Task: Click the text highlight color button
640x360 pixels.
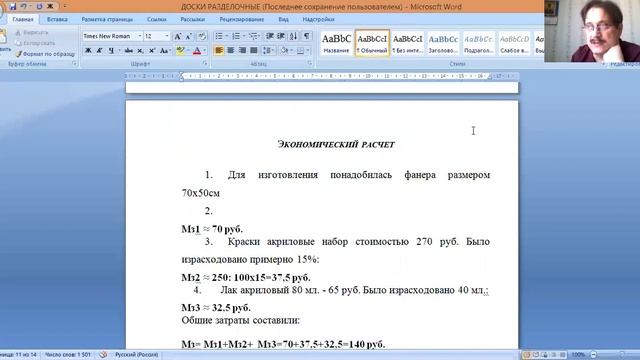Action: click(x=180, y=51)
